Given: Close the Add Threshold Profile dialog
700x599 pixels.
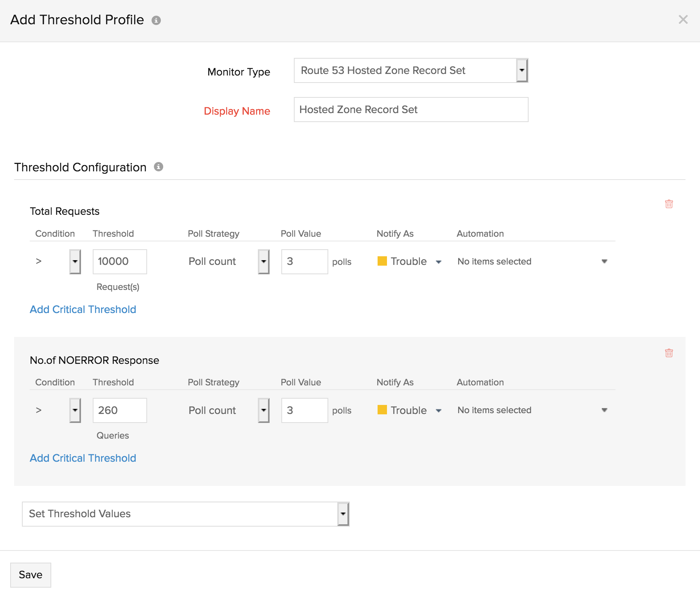Looking at the screenshot, I should pyautogui.click(x=683, y=20).
